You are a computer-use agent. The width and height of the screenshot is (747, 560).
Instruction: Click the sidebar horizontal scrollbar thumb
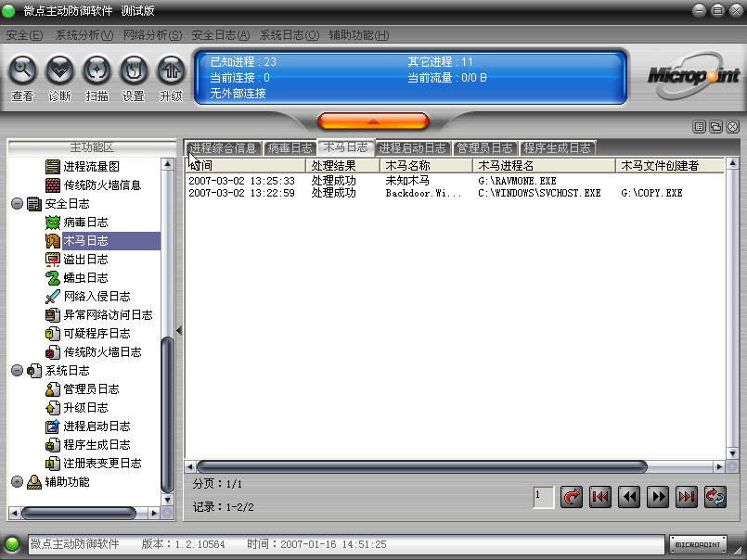pos(79,513)
